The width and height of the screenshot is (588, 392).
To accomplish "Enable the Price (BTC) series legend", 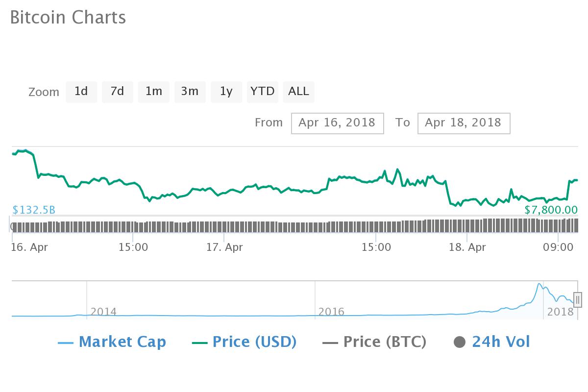I will (385, 342).
